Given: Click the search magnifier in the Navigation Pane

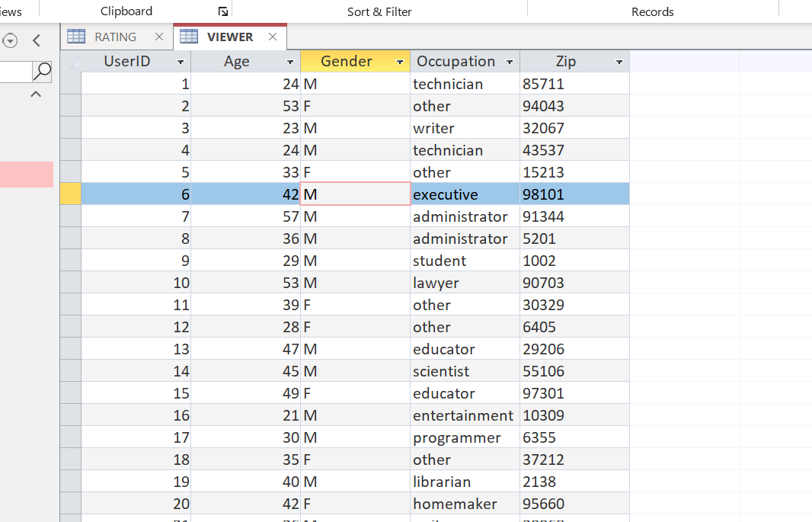Looking at the screenshot, I should [x=43, y=72].
